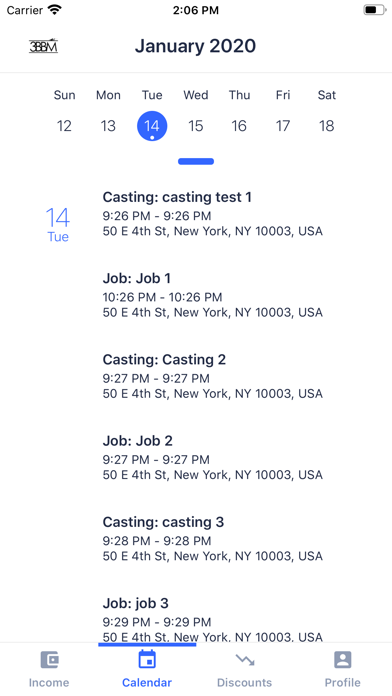Expand calendar using blue handle bar
Screen dimensions: 392x696
click(196, 162)
